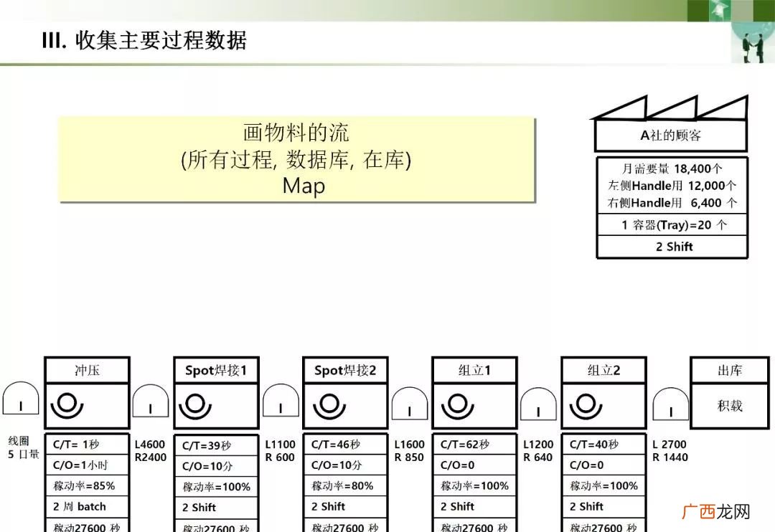Click the operator icon under 组立1
This screenshot has width=775, height=532.
coord(458,407)
